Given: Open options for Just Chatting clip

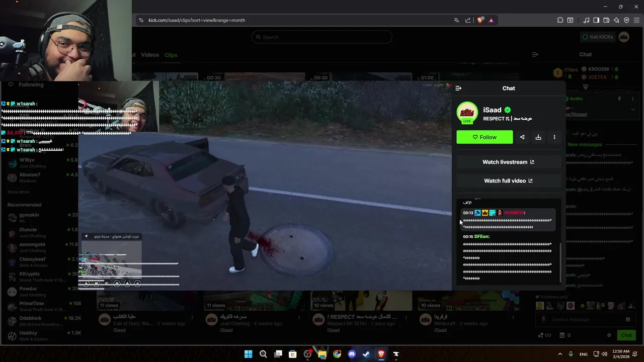Looking at the screenshot, I should [299, 317].
